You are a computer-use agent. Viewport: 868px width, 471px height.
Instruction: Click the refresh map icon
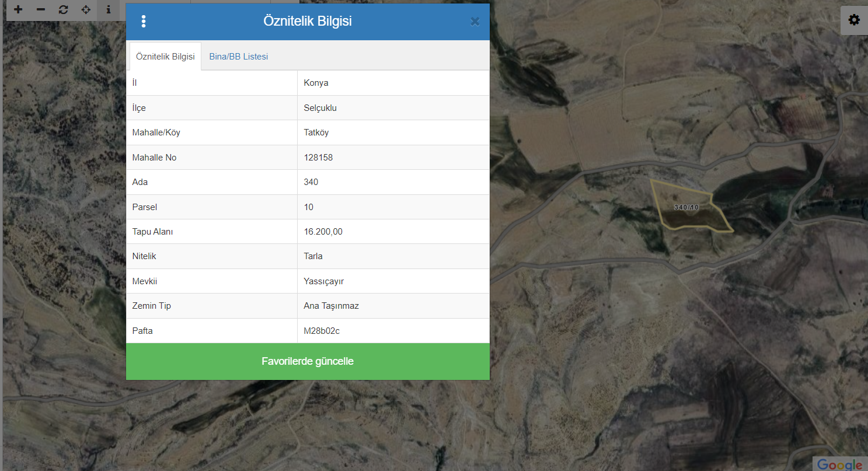click(x=64, y=10)
